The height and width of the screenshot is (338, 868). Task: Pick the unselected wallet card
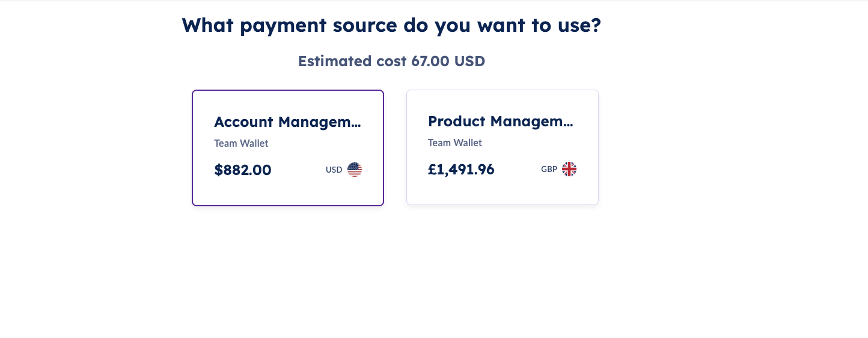coord(503,147)
